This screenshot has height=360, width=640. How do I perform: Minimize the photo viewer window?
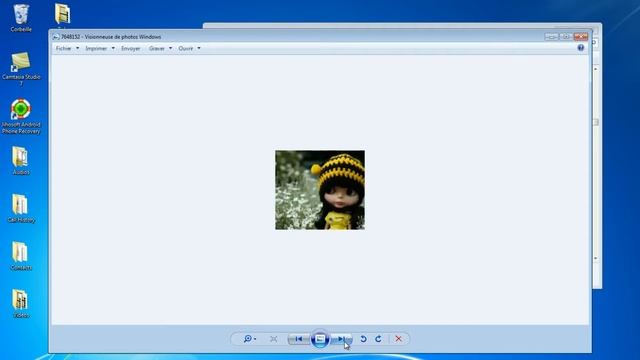click(551, 37)
